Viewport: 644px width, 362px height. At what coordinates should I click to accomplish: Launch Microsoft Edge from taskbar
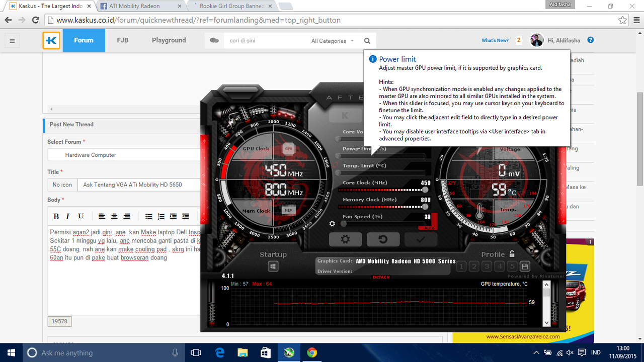[220, 352]
